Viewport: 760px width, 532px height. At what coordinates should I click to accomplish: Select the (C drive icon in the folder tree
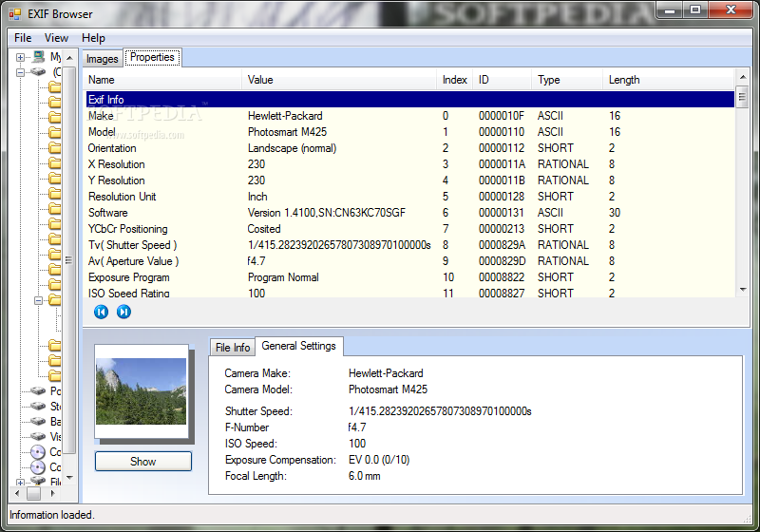pos(39,71)
